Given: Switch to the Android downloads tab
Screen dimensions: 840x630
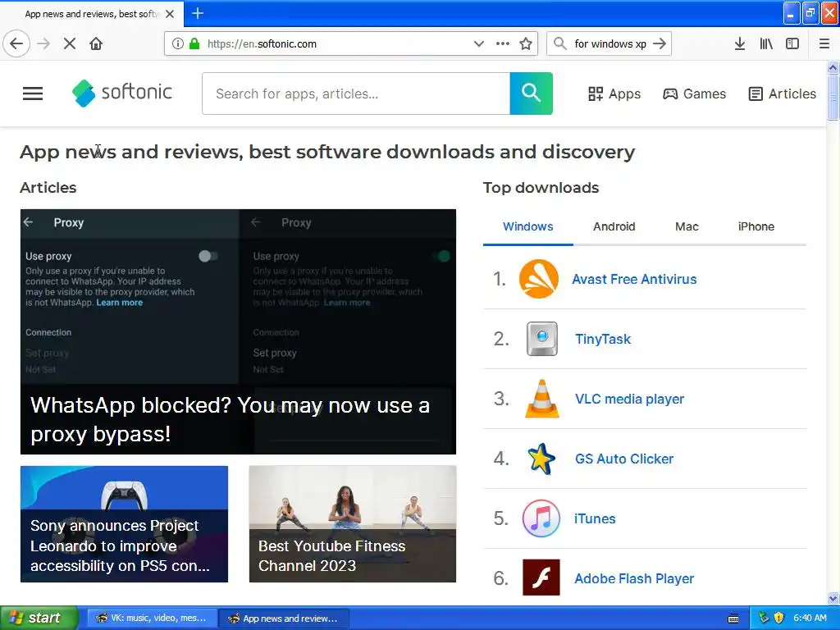Looking at the screenshot, I should tap(614, 226).
